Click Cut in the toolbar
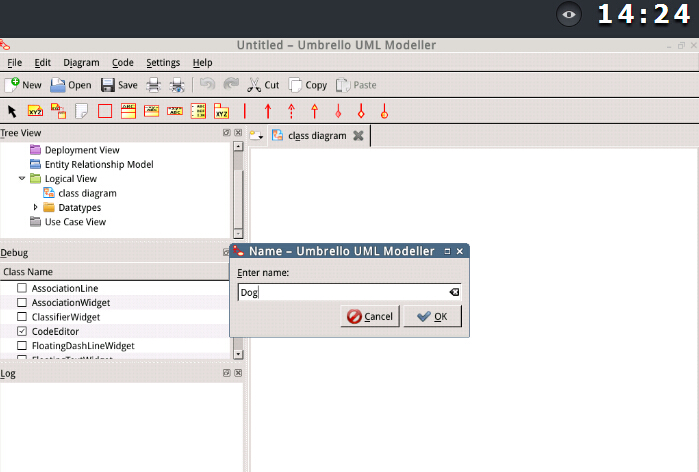 pos(263,85)
